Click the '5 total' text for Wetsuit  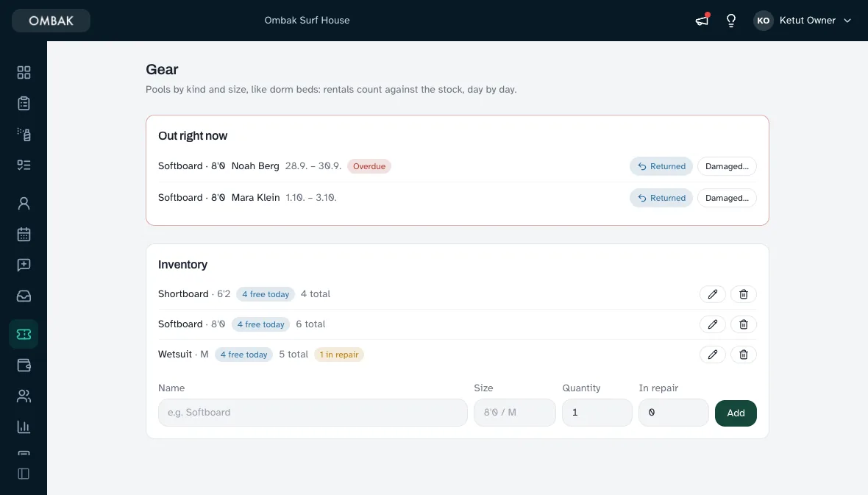294,355
